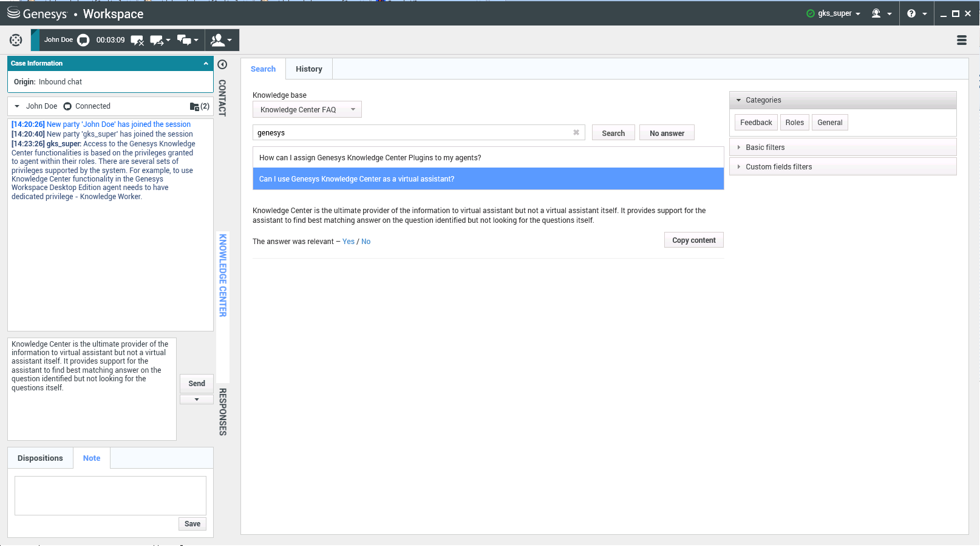
Task: Expand the Basic filters section
Action: [x=764, y=148]
